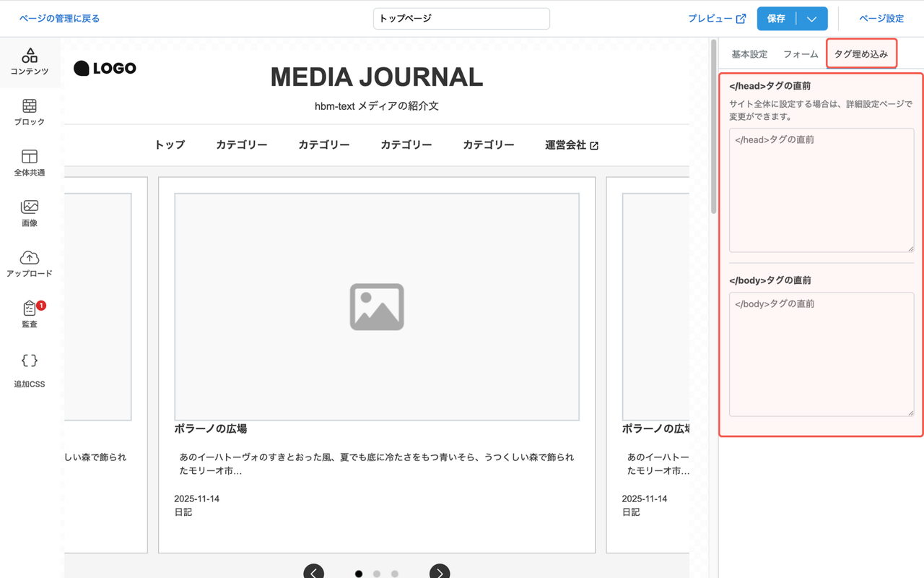Focus the </body>タグの直前 text area
Image resolution: width=924 pixels, height=578 pixels.
click(x=821, y=354)
